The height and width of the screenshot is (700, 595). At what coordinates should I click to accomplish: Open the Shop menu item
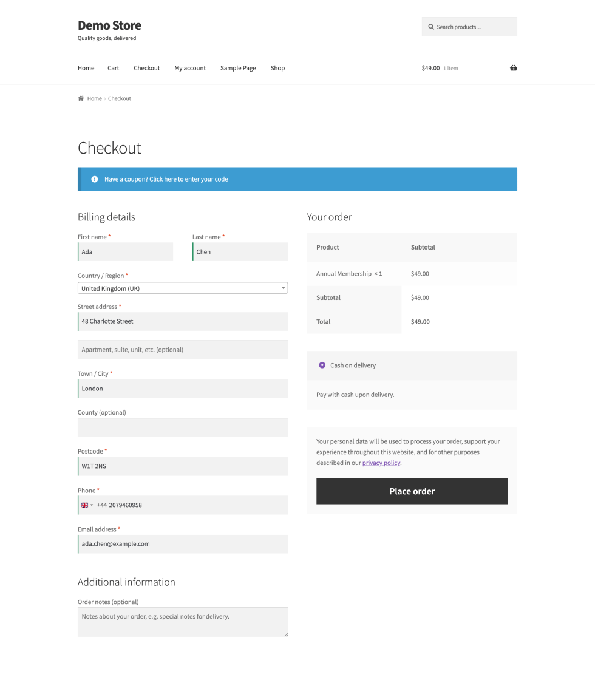277,68
